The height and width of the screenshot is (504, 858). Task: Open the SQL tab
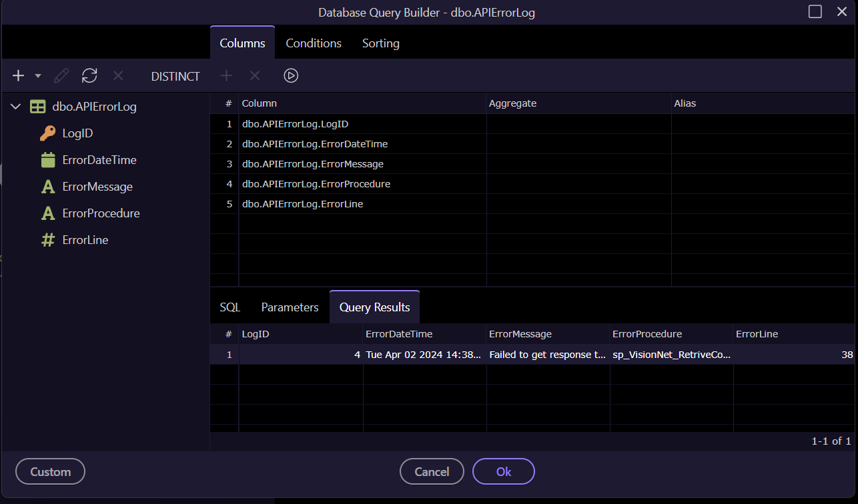click(230, 307)
